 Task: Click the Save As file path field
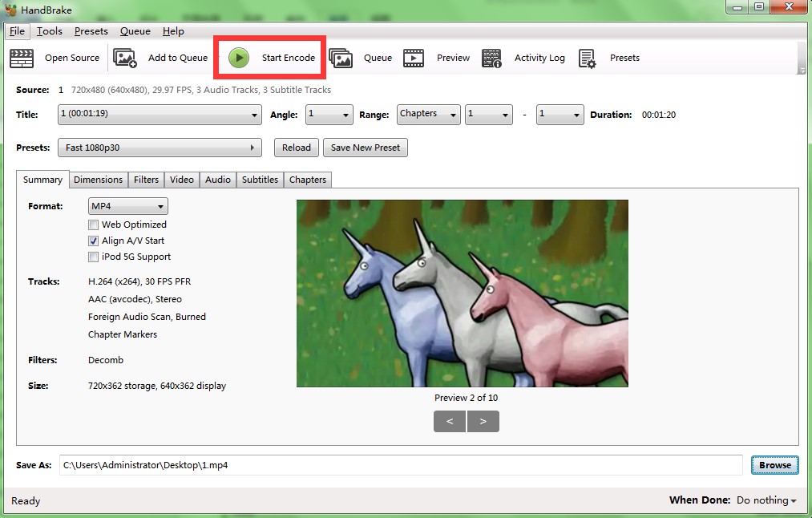point(401,465)
